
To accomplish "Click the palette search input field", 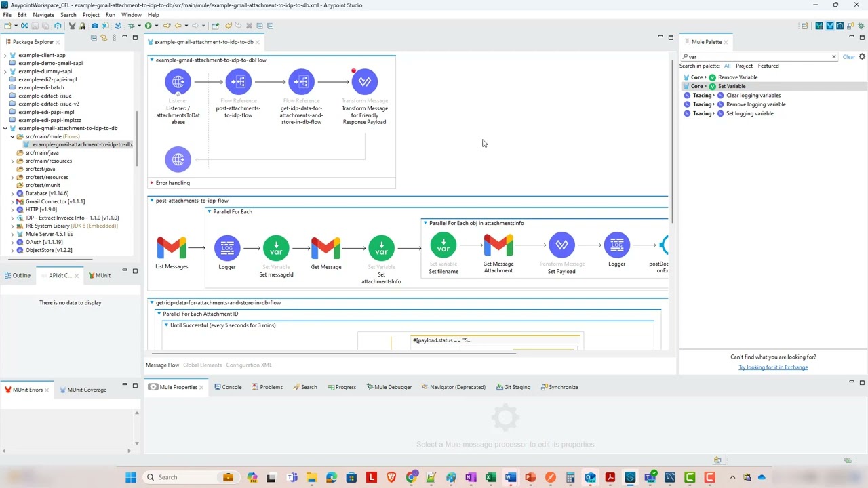I will [x=758, y=57].
